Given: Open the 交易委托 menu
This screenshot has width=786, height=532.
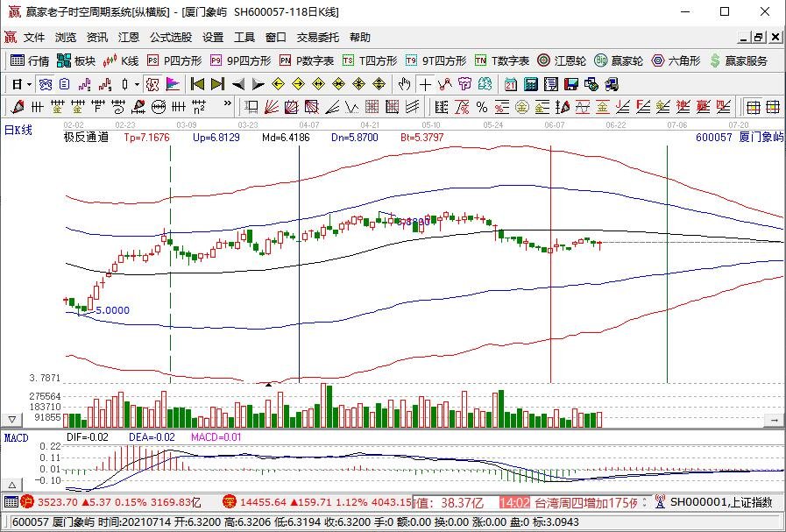Looking at the screenshot, I should pos(317,37).
